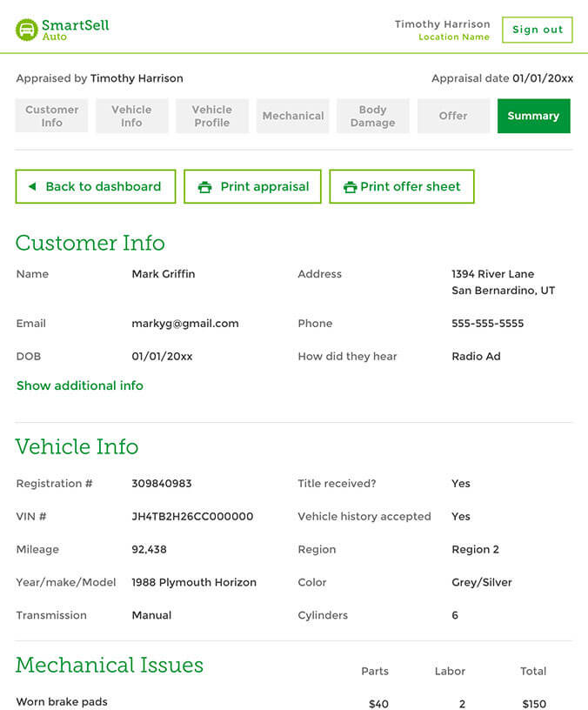Switch to the Offer tab
This screenshot has width=588, height=710.
[x=453, y=116]
